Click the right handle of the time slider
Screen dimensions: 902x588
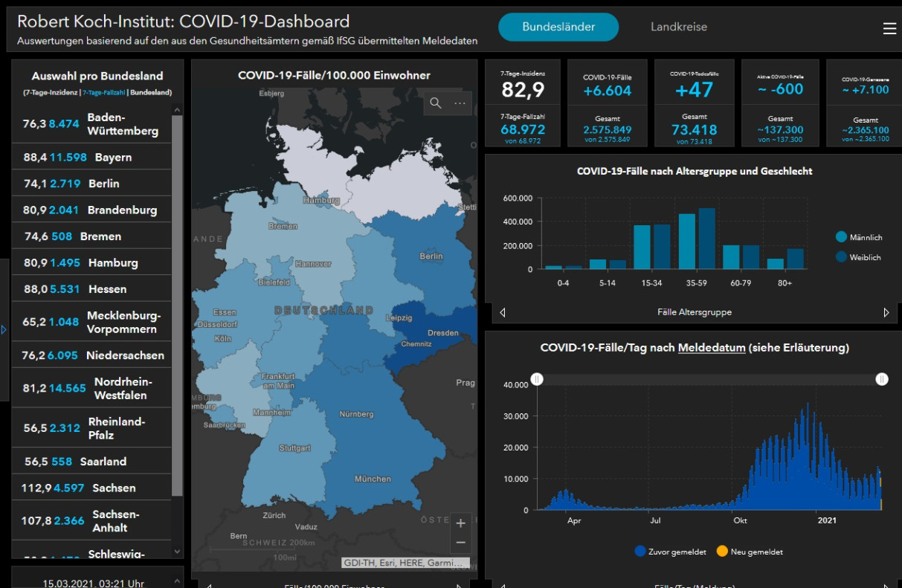pyautogui.click(x=882, y=380)
